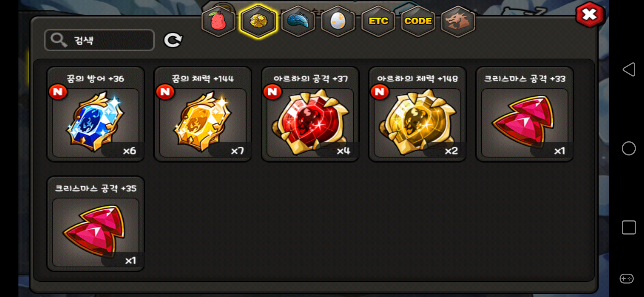Choose the 아르하의 체력 +148 gold gem

coord(417,114)
